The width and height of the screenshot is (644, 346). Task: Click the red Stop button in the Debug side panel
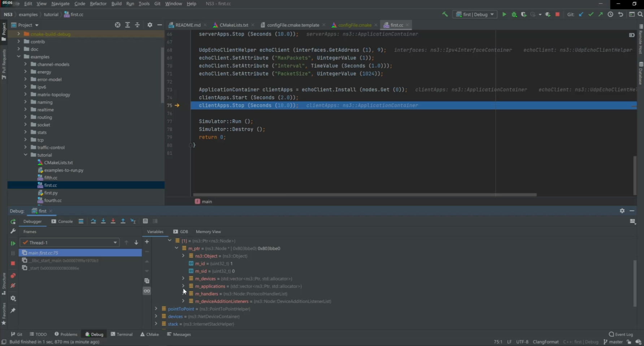13,263
